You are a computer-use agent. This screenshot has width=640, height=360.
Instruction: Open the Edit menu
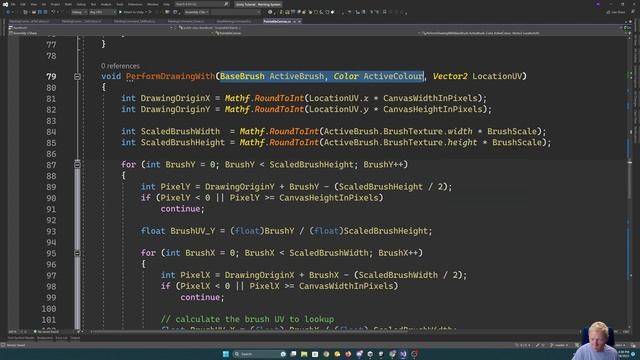(x=23, y=4)
